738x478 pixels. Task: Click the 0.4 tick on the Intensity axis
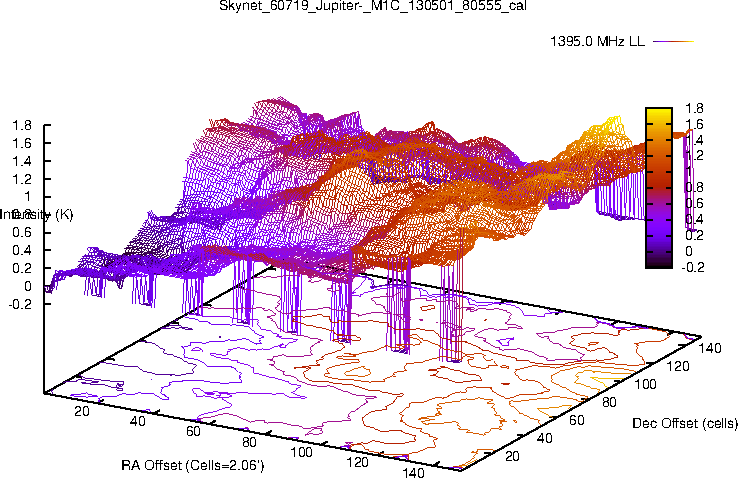(x=22, y=250)
